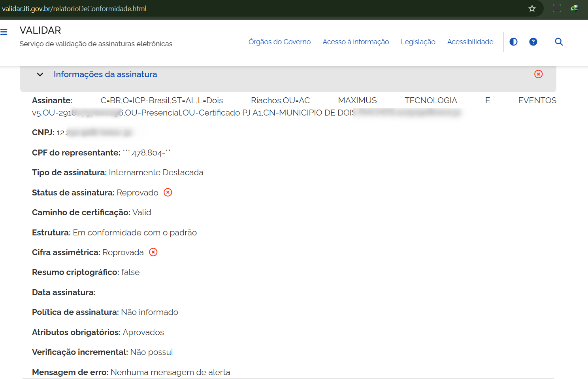Toggle high contrast mode
The width and height of the screenshot is (588, 379).
coord(513,42)
